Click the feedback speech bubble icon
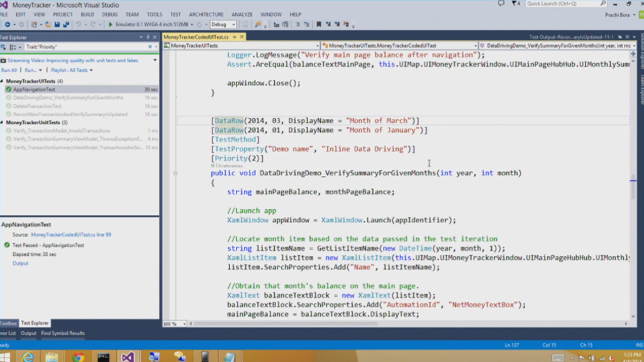 coord(501,4)
